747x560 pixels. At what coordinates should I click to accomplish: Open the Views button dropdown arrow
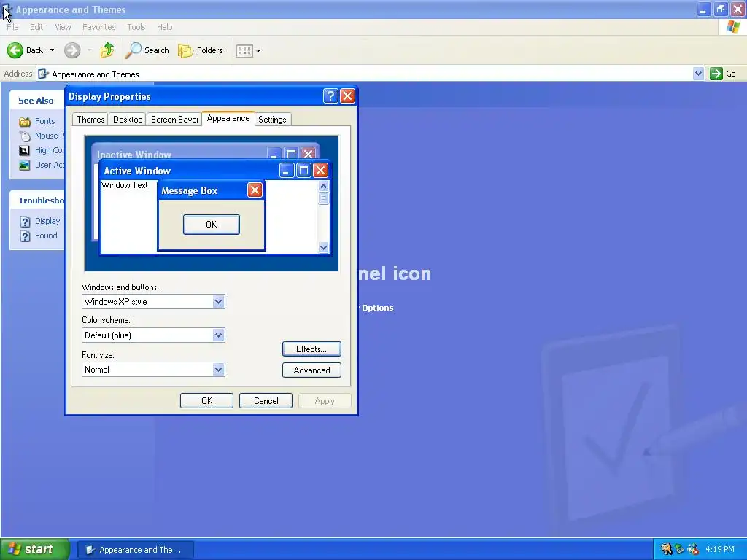(258, 51)
